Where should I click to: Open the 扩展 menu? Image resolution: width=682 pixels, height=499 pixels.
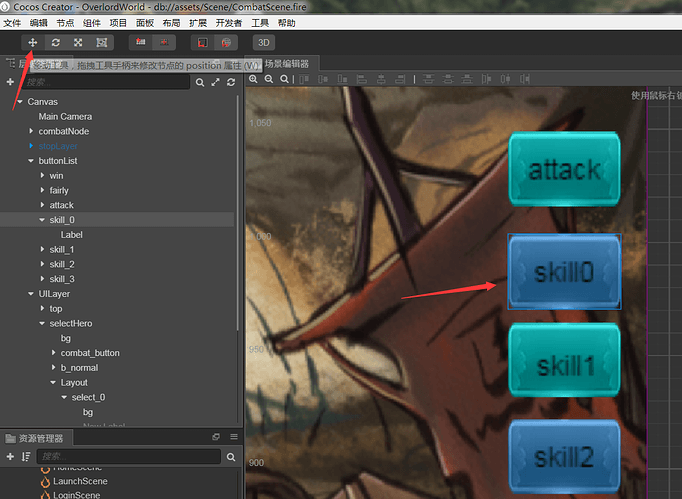click(198, 23)
